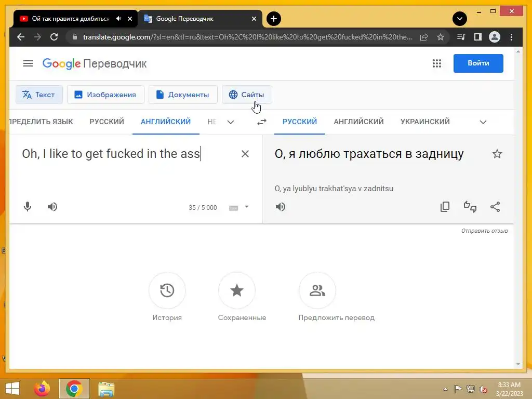This screenshot has height=399, width=532.
Task: Choose УКРАИНСКИЙ as target language
Action: coord(425,122)
